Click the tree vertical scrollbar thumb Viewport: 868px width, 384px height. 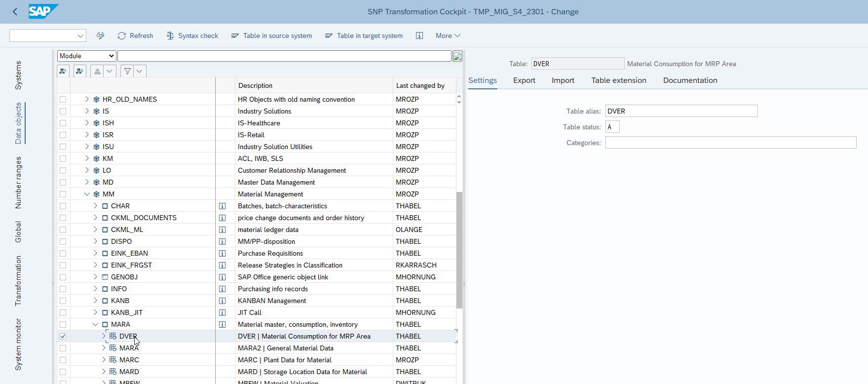[459, 250]
